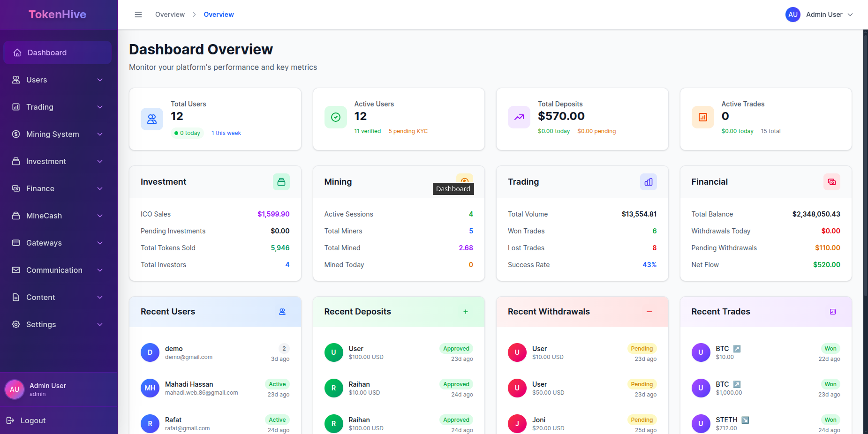Image resolution: width=868 pixels, height=434 pixels.
Task: Click the Dashboard home icon
Action: coord(17,52)
